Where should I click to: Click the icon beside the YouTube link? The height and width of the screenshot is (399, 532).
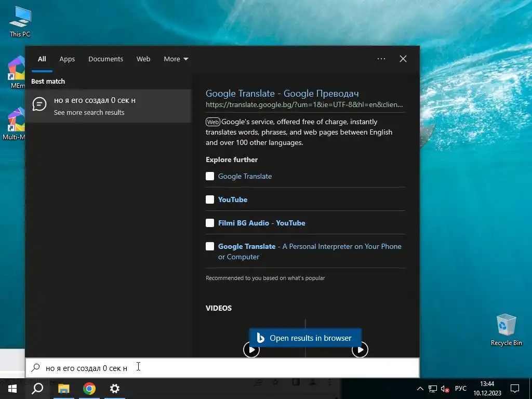210,199
